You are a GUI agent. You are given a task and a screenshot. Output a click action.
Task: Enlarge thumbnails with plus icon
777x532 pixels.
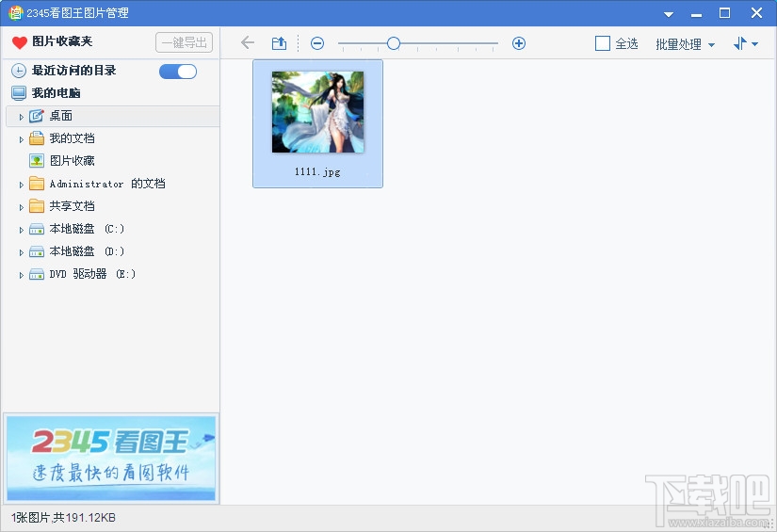[x=518, y=43]
